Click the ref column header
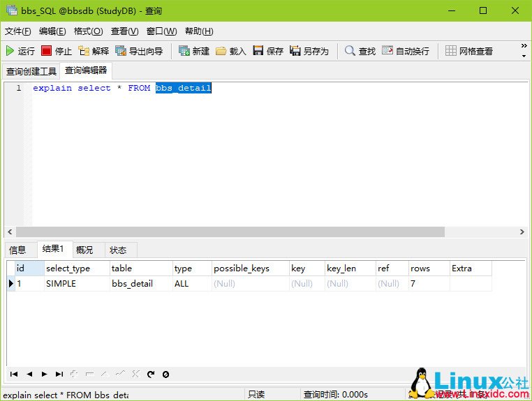Screen dimensions: 532x401 (x=392, y=268)
